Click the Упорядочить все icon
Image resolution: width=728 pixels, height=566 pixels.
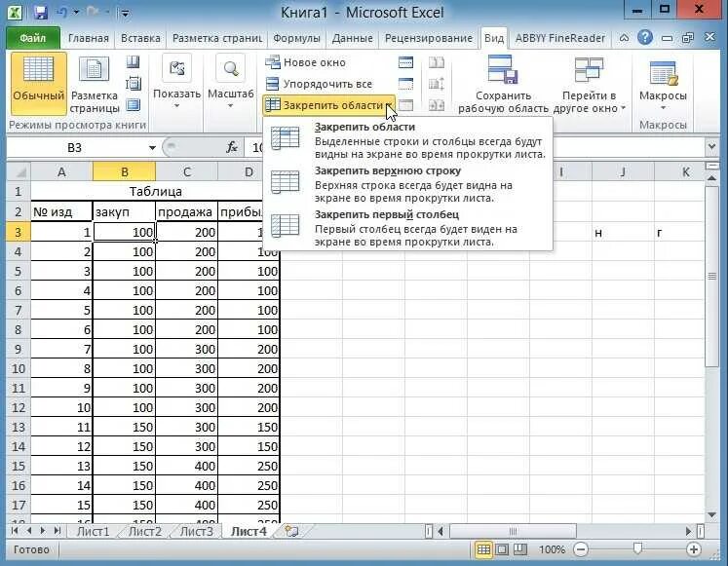(x=273, y=84)
